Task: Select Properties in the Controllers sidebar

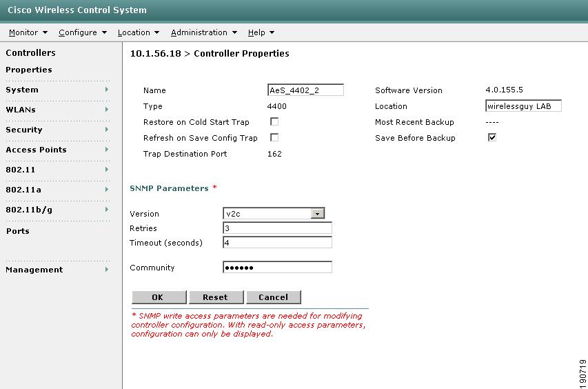Action: tap(29, 70)
